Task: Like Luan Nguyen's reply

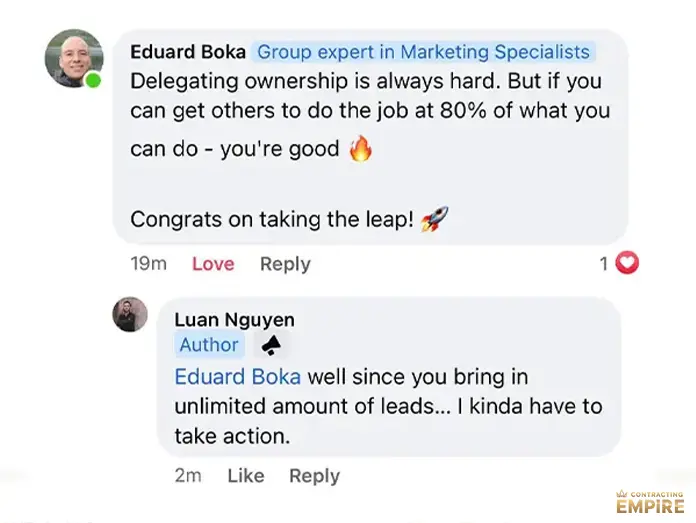Action: [245, 476]
